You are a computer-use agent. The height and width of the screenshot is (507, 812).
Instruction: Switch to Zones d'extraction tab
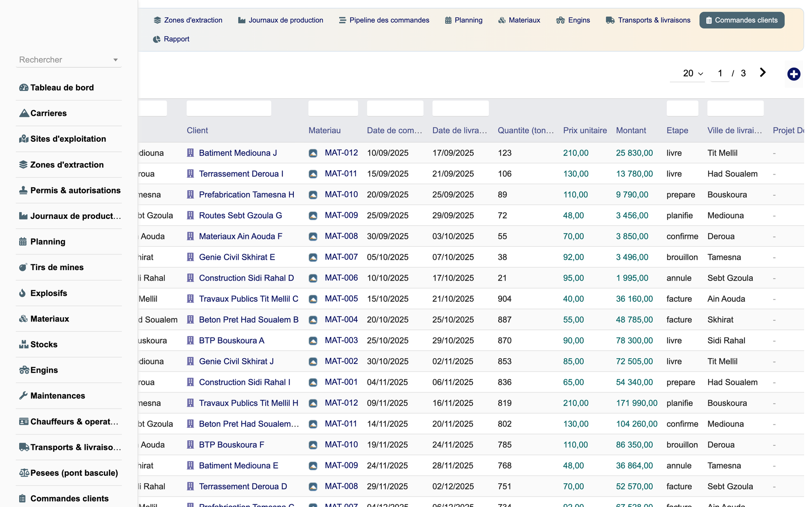click(188, 20)
